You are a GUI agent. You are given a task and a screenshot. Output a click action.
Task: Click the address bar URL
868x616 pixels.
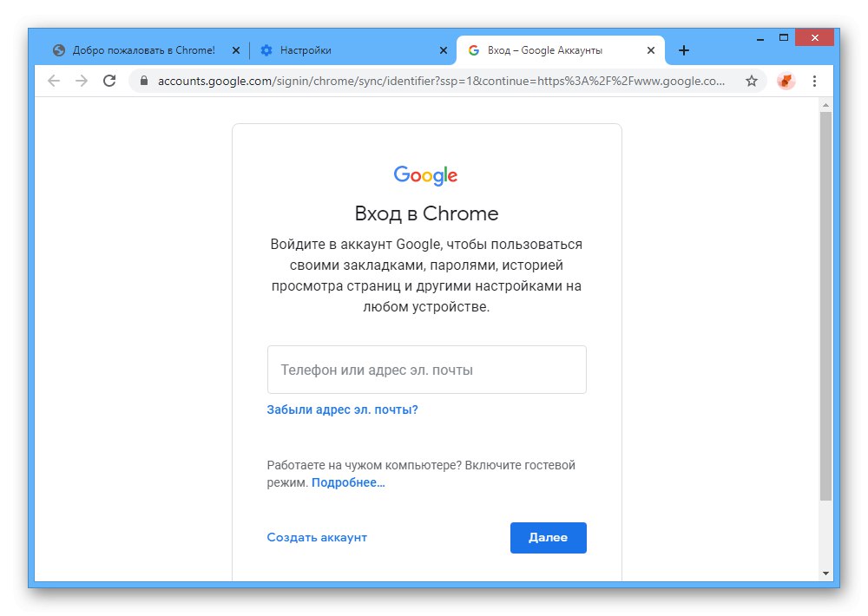click(x=434, y=81)
